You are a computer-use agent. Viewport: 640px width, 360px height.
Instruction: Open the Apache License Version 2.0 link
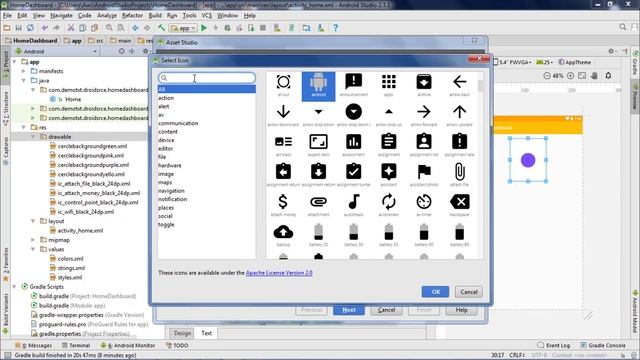(x=279, y=273)
